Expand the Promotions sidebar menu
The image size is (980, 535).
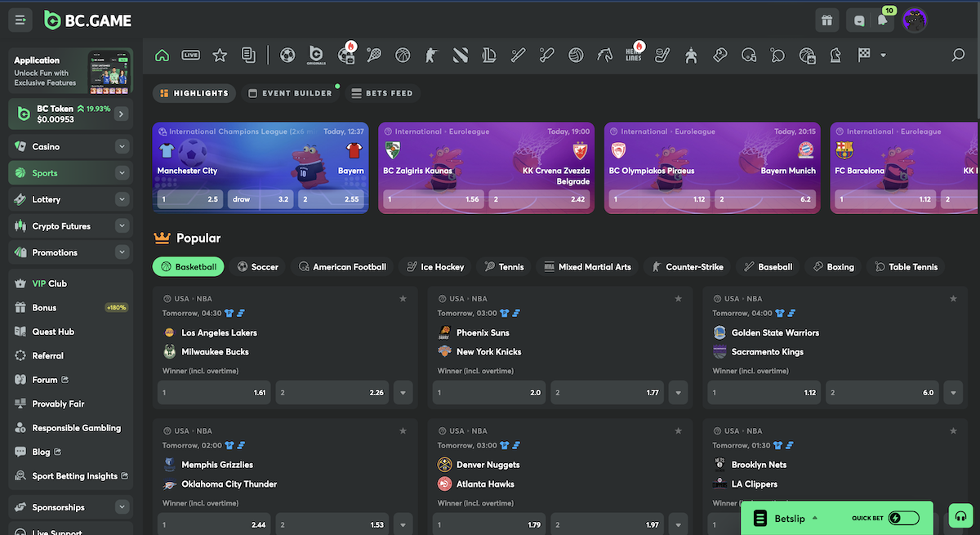[122, 252]
